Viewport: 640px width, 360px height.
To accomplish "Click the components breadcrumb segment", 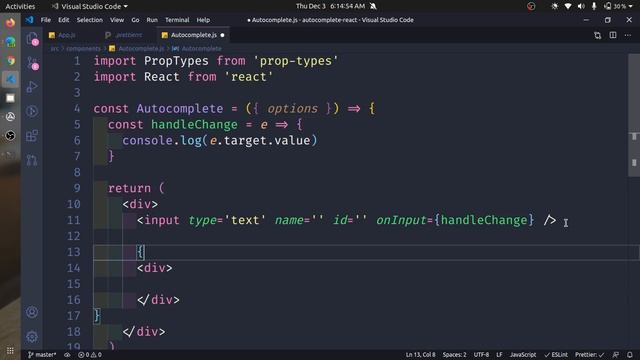I will tap(83, 49).
